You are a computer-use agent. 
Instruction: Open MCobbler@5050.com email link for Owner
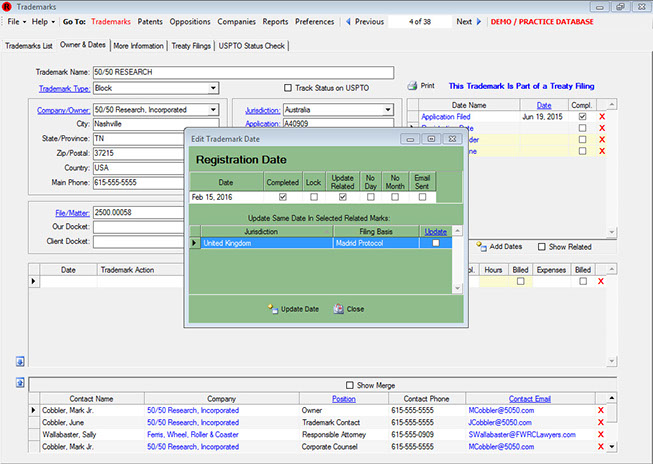click(499, 410)
